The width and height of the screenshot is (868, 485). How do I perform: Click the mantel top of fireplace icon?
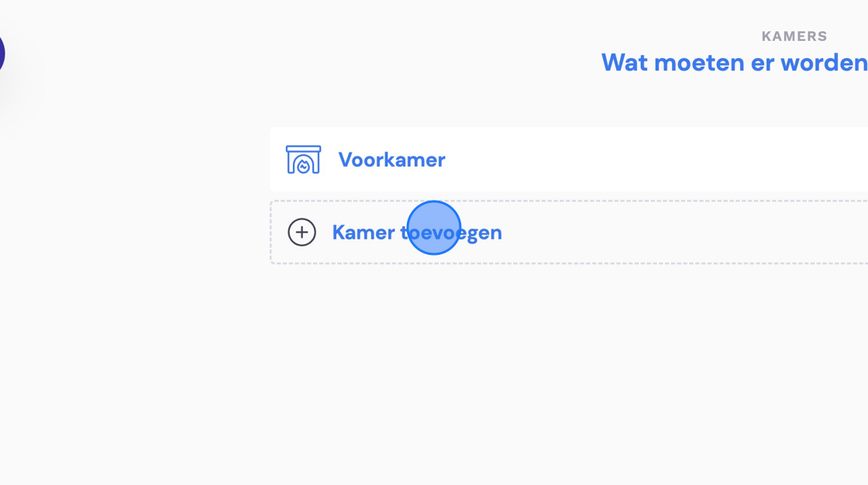[x=303, y=148]
